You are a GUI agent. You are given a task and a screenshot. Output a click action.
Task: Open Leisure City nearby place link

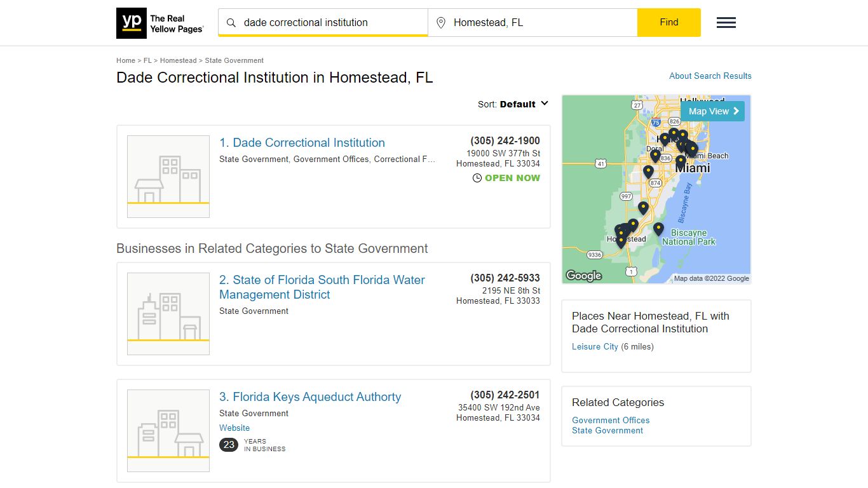pyautogui.click(x=595, y=346)
